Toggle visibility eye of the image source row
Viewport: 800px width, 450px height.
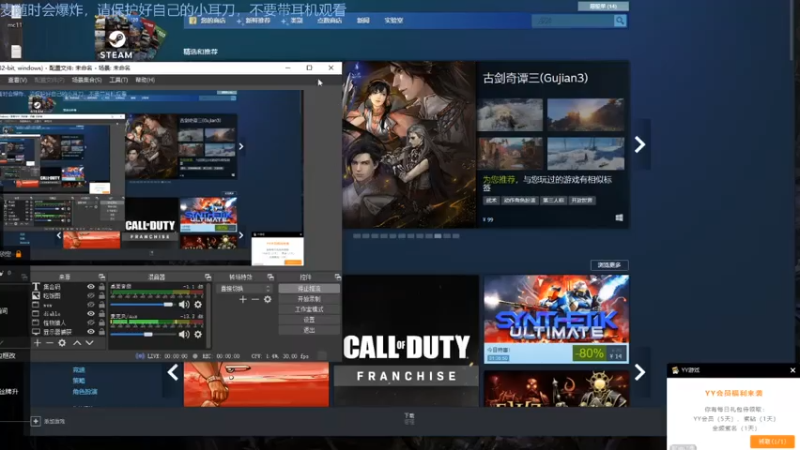coord(91,295)
